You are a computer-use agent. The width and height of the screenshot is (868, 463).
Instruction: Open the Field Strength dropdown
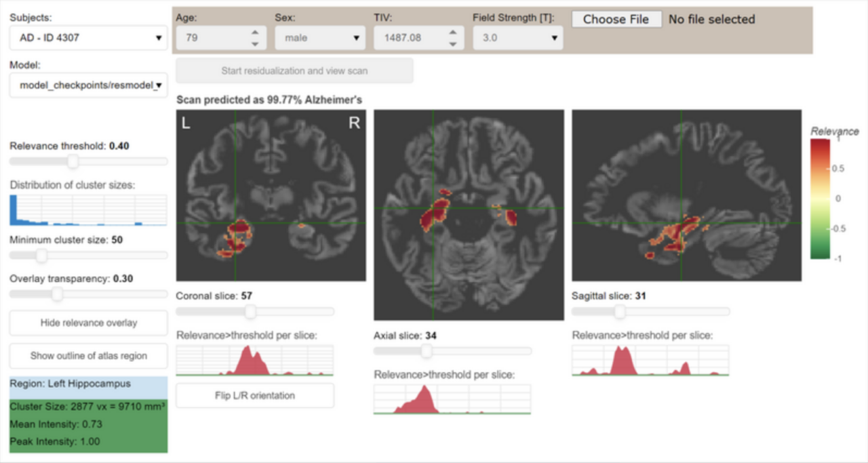[x=517, y=38]
